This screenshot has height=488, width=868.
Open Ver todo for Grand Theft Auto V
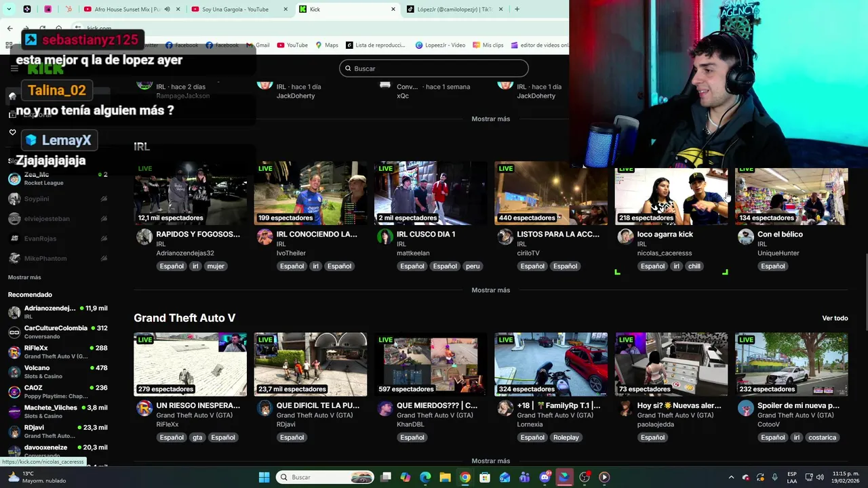pyautogui.click(x=835, y=318)
